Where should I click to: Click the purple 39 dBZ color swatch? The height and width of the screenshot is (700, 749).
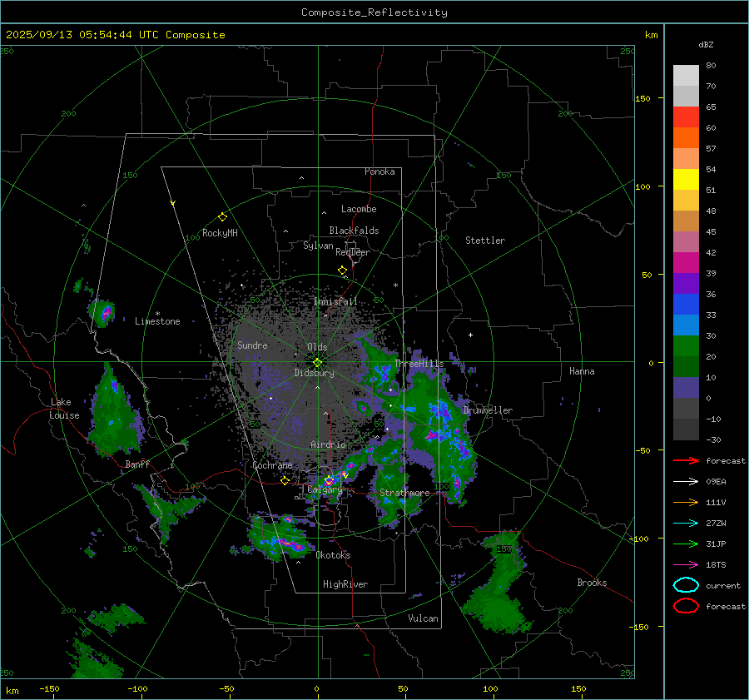pos(686,283)
